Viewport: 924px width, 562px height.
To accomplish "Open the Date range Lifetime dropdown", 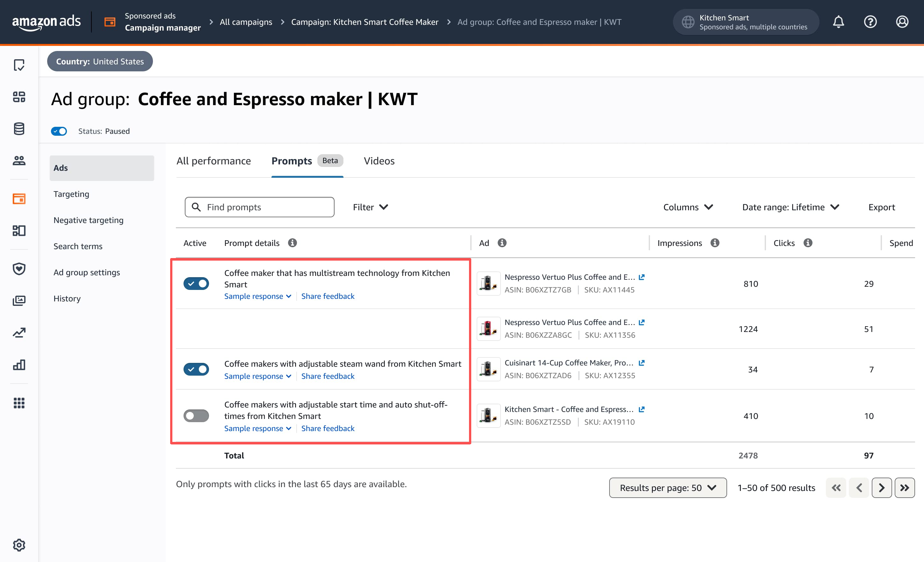I will 790,207.
